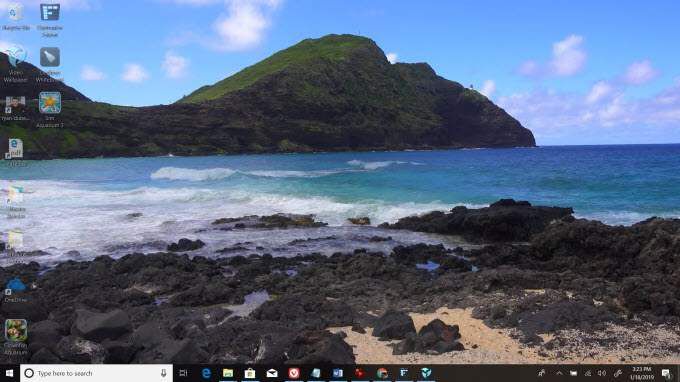
Task: Click the pen/link icon beside the clock
Action: pos(618,373)
